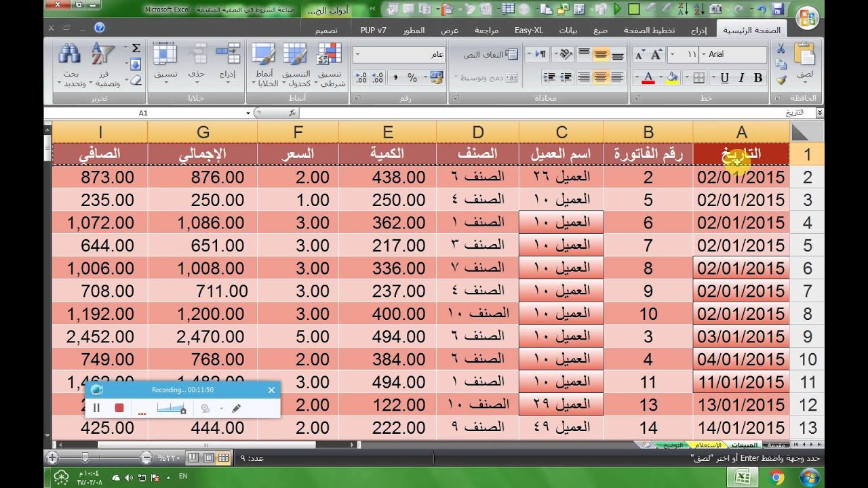
Task: Click the Clear eraser icon
Action: tap(136, 80)
